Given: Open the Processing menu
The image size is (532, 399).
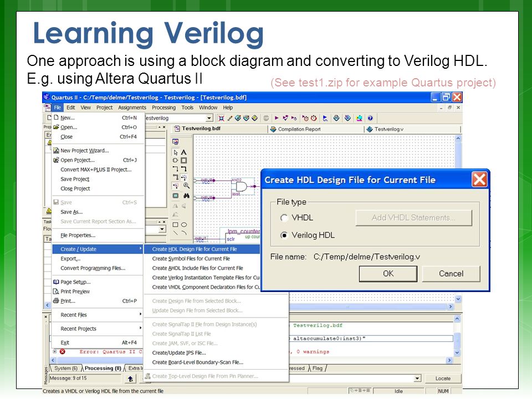Looking at the screenshot, I should (163, 108).
